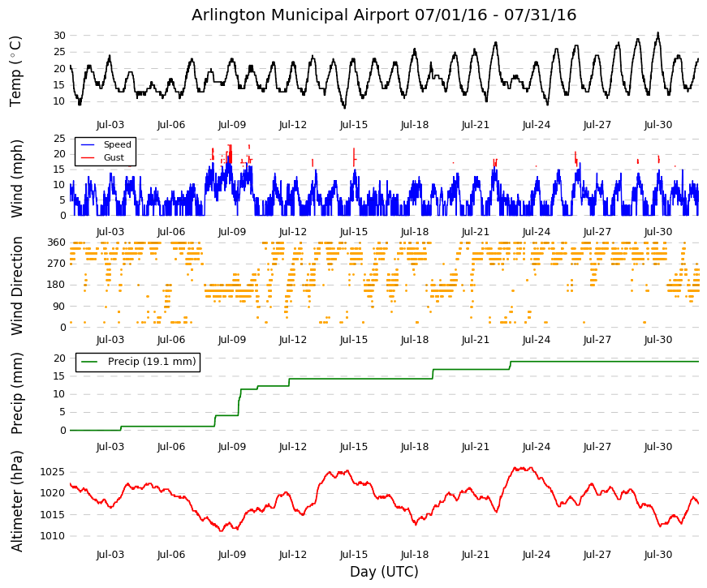Click the red Gust legend line swatch
707x588 pixels.
[87, 158]
